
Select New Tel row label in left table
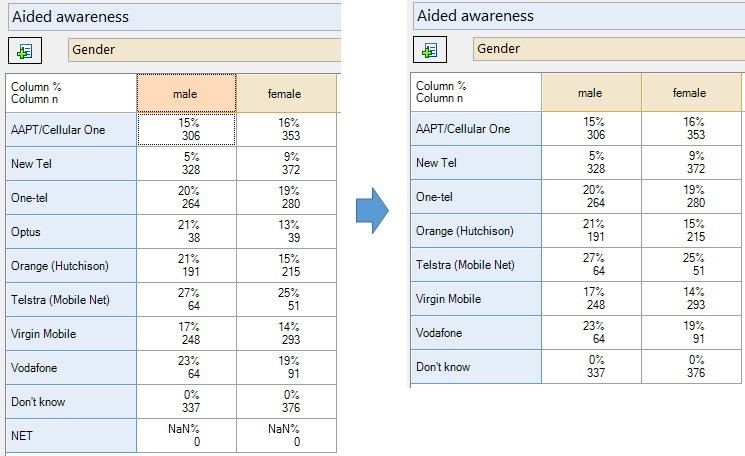(71, 164)
